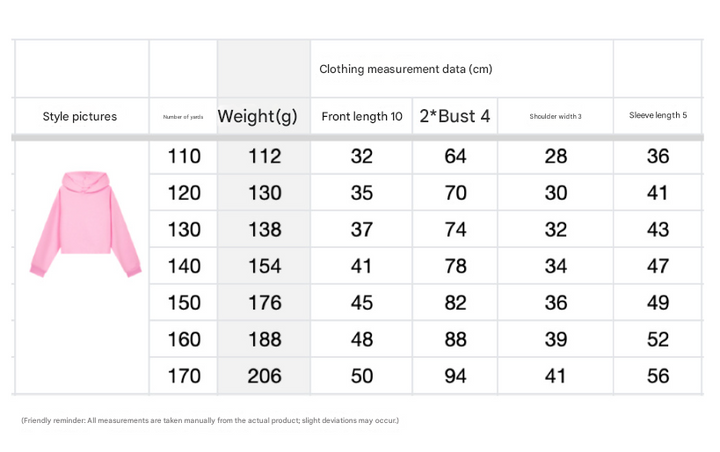Viewport: 720px width, 452px height.
Task: Select the weight value 206
Action: [x=264, y=377]
